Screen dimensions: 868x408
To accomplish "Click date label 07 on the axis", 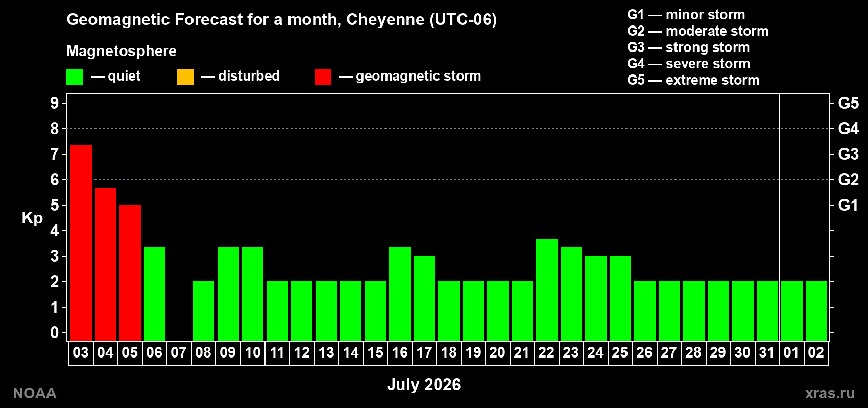I will coord(179,352).
